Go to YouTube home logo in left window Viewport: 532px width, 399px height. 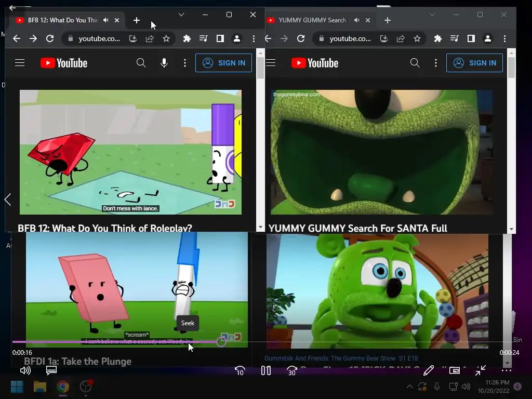(64, 63)
